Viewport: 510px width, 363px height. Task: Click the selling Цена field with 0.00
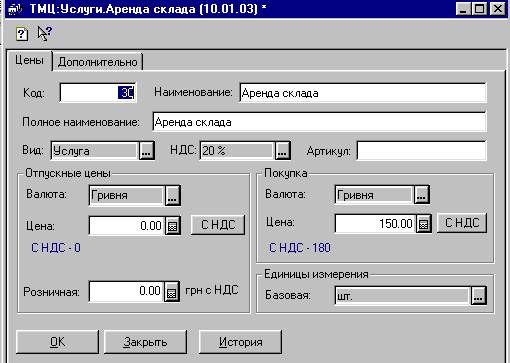click(x=127, y=226)
